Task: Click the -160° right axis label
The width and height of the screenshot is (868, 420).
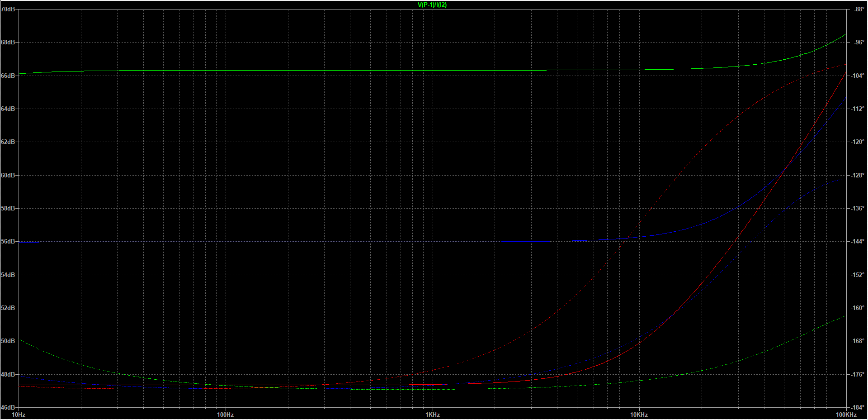Action: point(858,308)
